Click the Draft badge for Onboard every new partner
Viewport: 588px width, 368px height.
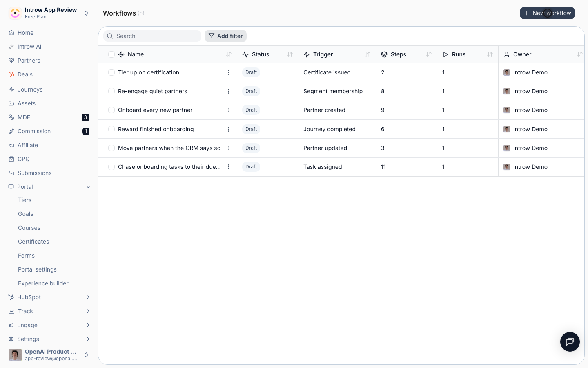251,110
